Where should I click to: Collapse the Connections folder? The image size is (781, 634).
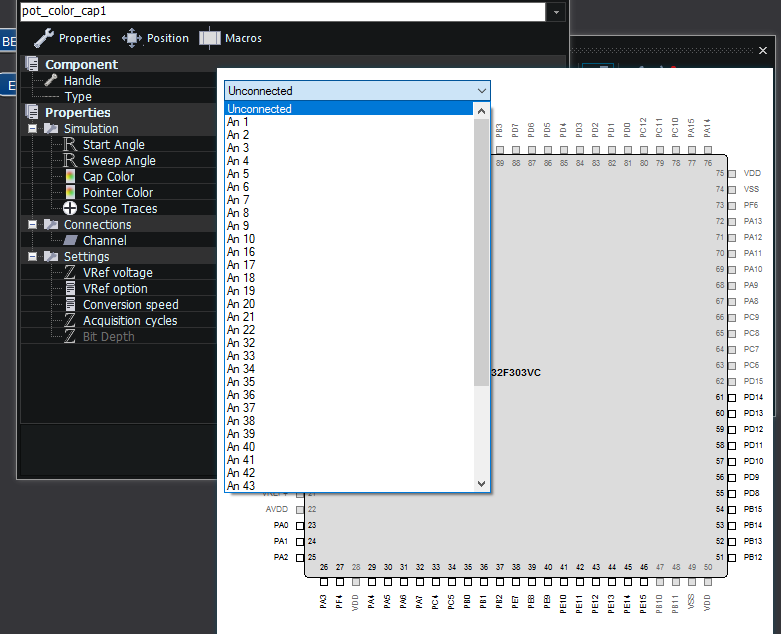[x=32, y=225]
